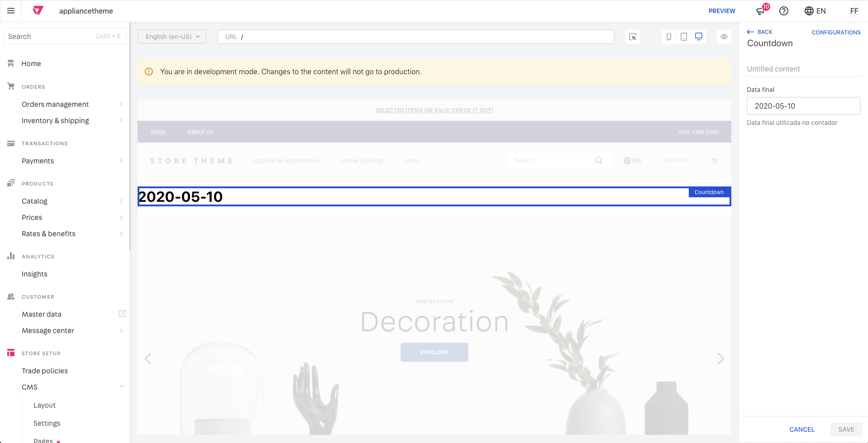Click the Customer people icon

click(x=11, y=296)
